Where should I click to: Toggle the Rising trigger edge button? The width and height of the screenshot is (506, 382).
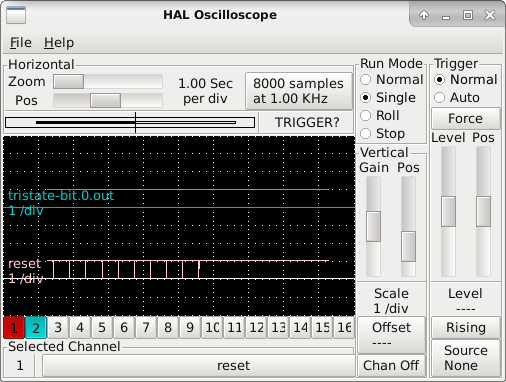[466, 328]
